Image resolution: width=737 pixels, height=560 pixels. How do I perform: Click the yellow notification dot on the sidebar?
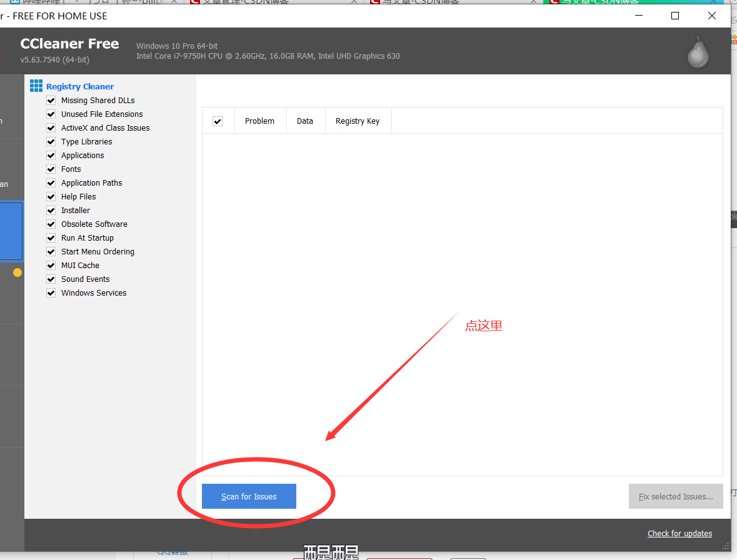coord(17,272)
